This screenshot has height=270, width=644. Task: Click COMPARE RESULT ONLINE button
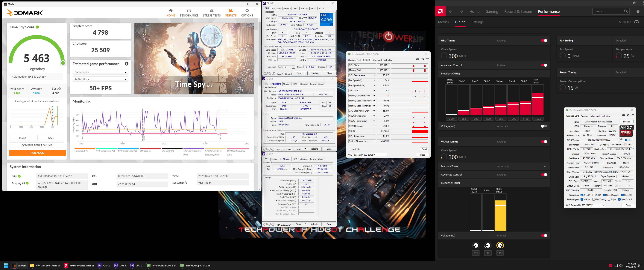37,145
